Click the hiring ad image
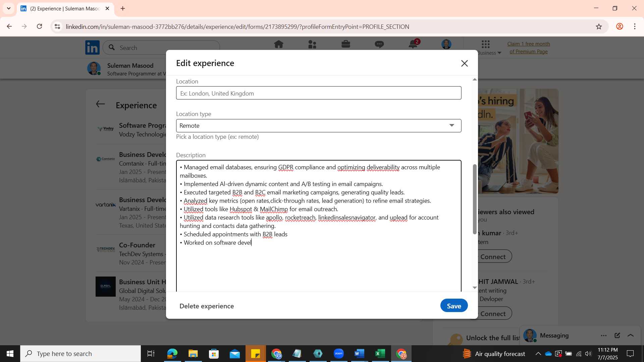The height and width of the screenshot is (362, 644). click(x=518, y=141)
